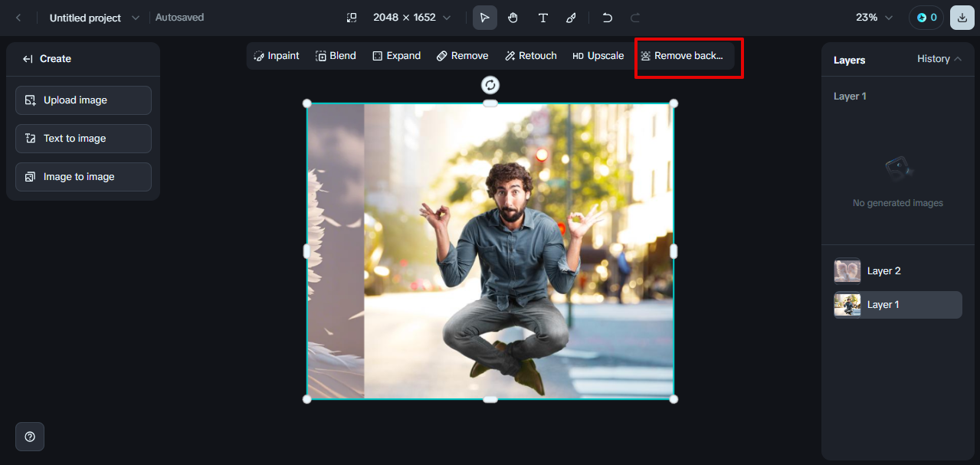This screenshot has width=980, height=465.
Task: Select the Expand tool
Action: [396, 56]
